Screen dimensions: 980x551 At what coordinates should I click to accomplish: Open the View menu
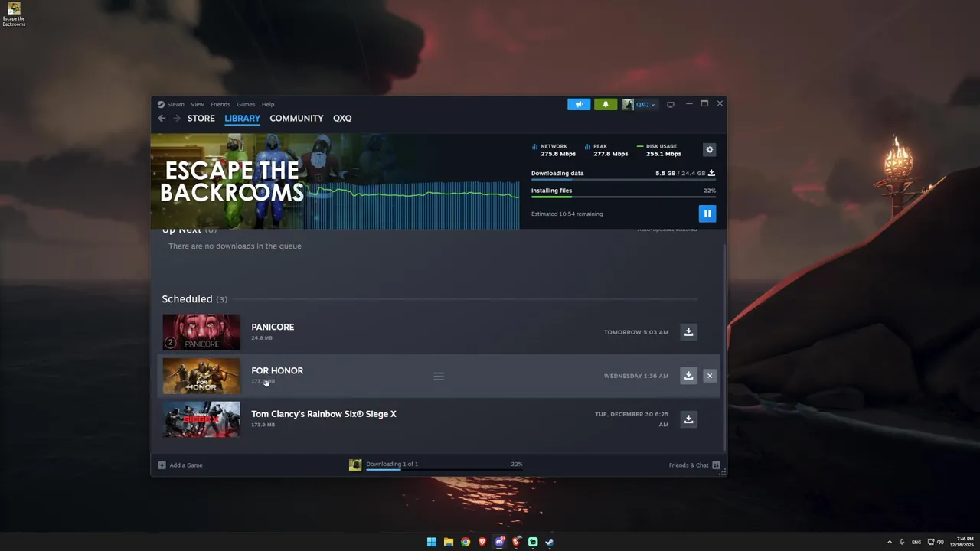(198, 104)
